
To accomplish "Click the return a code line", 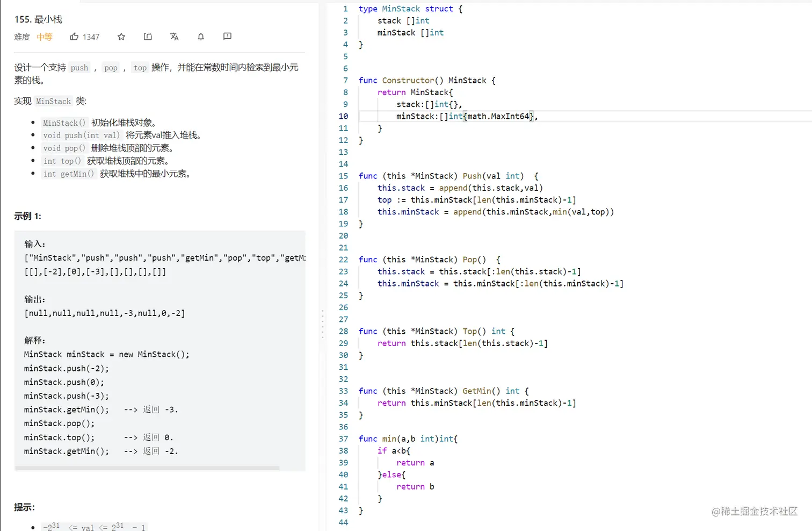I will point(415,463).
